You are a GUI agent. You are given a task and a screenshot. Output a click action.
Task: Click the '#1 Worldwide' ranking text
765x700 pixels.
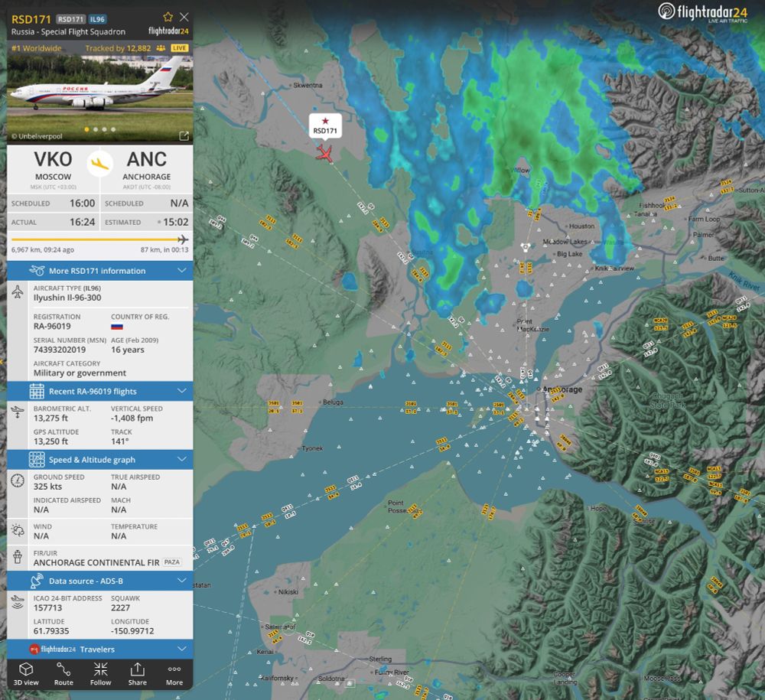coord(37,48)
